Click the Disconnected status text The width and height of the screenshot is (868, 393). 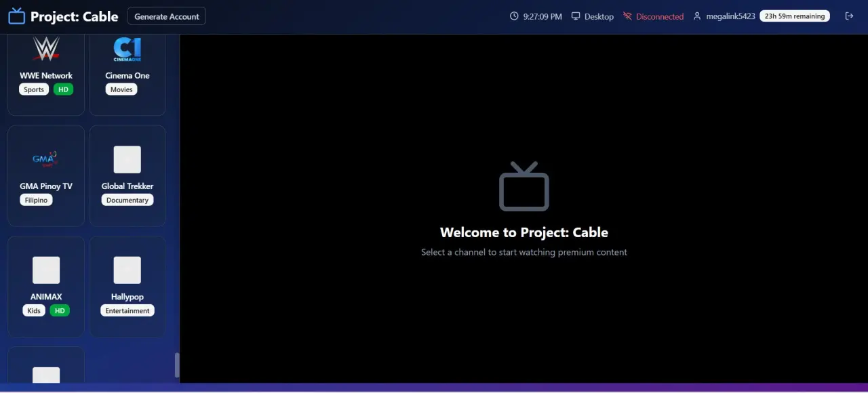tap(660, 16)
